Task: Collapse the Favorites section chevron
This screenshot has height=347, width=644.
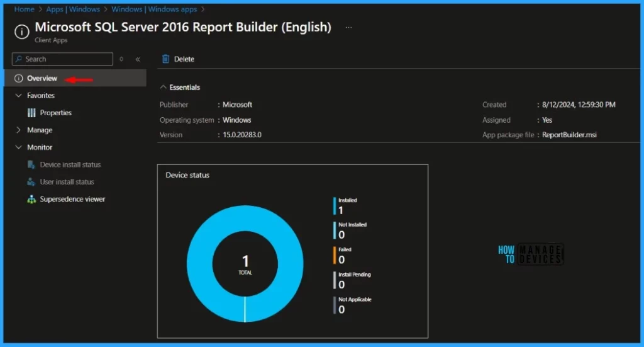Action: click(x=18, y=95)
